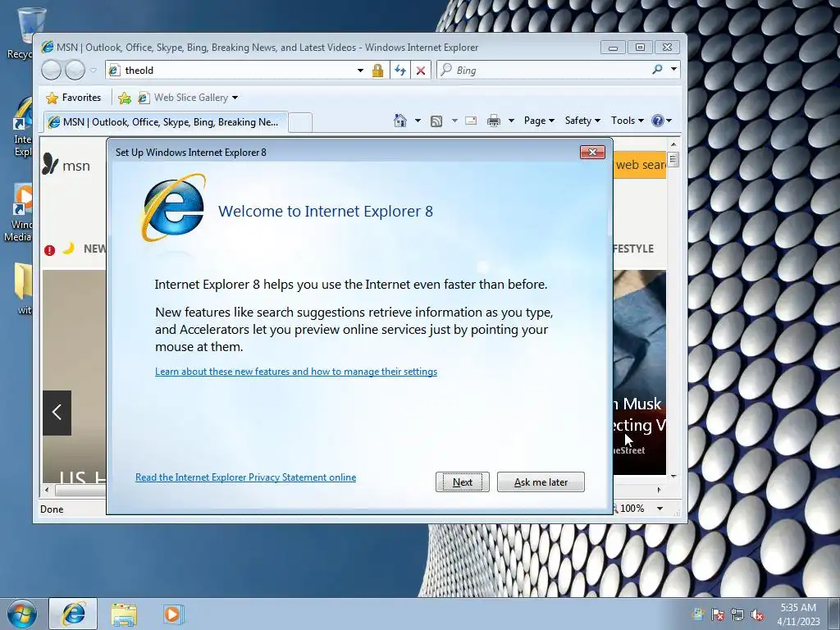Open Windows Explorer from taskbar
This screenshot has width=840, height=630.
click(x=123, y=614)
